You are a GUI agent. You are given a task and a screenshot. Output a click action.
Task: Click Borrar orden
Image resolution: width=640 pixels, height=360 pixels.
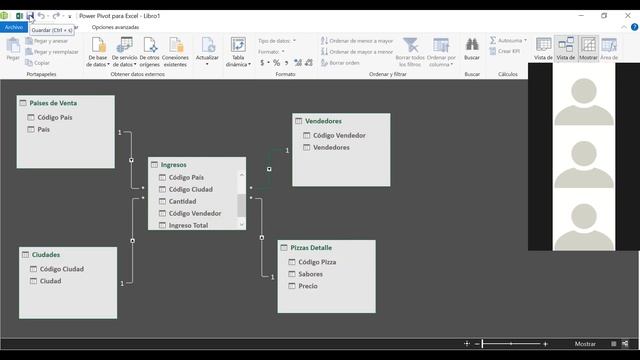click(340, 63)
